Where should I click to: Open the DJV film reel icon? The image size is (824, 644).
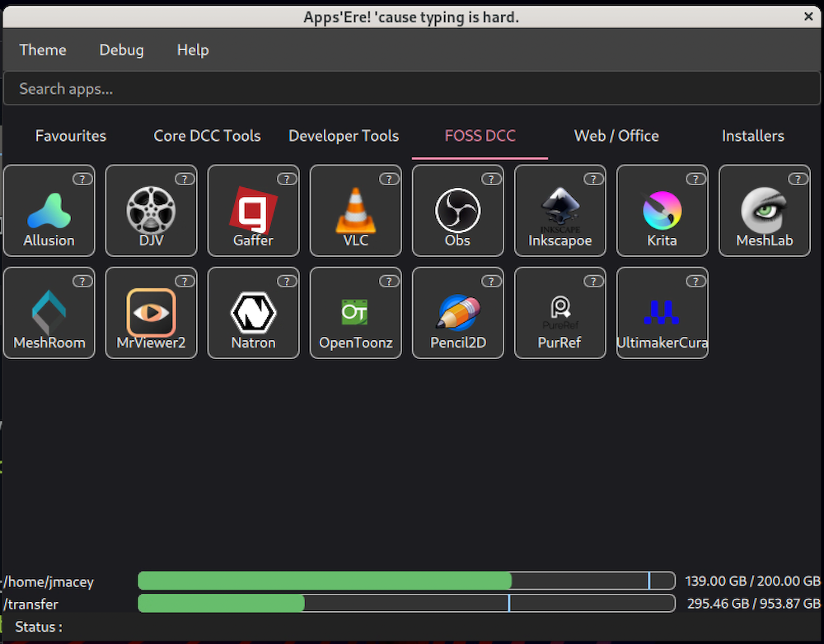point(151,212)
